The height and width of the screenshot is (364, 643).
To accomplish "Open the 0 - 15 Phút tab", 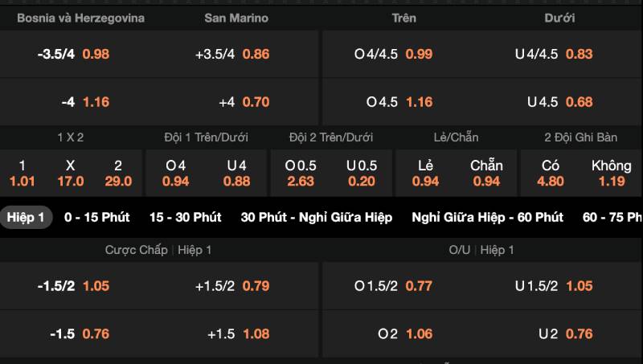I will 96,217.
